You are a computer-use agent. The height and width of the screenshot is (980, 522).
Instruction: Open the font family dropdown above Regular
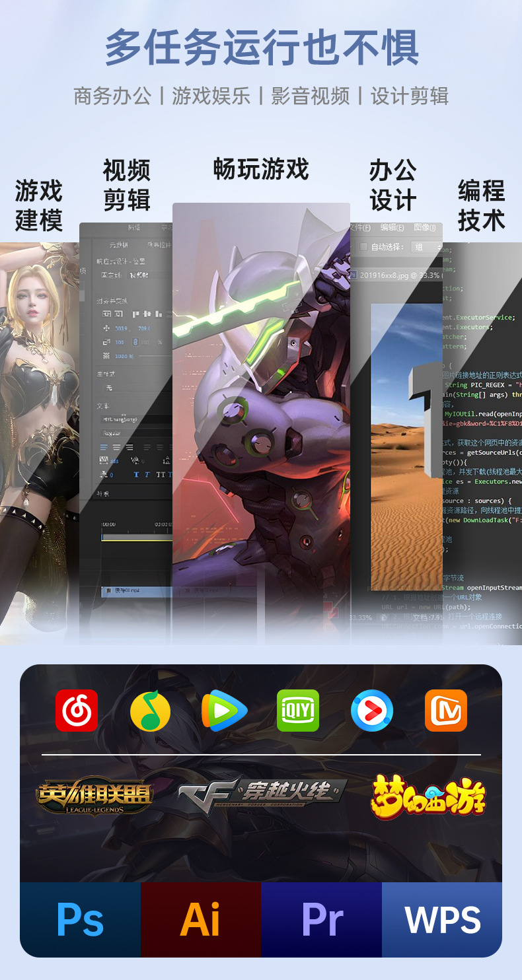(136, 419)
